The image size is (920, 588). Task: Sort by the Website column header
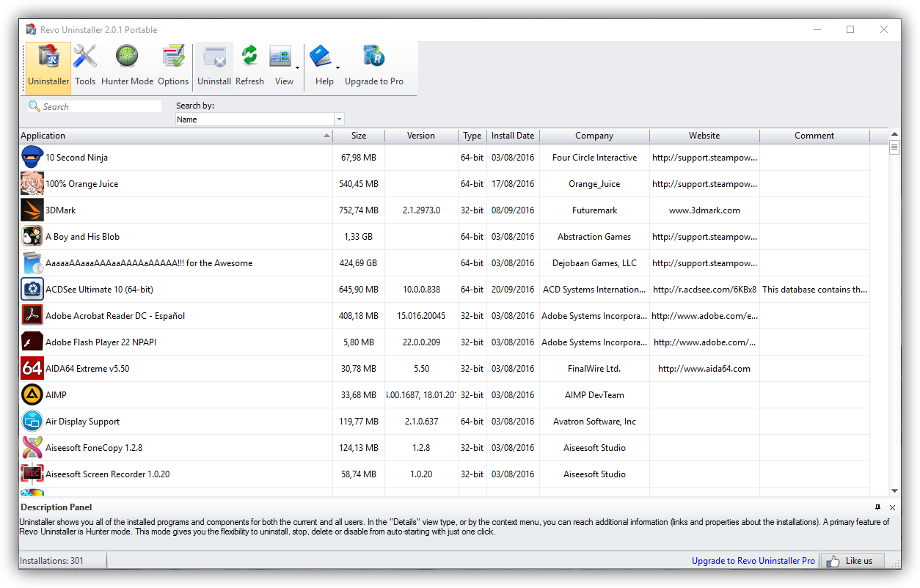[x=704, y=136]
